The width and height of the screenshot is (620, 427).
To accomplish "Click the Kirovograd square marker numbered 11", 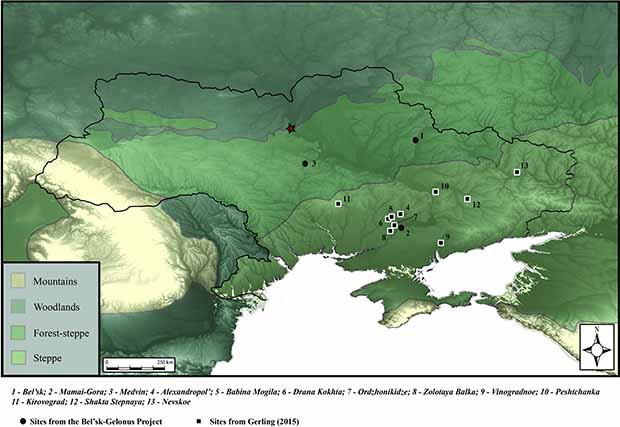I will [338, 203].
